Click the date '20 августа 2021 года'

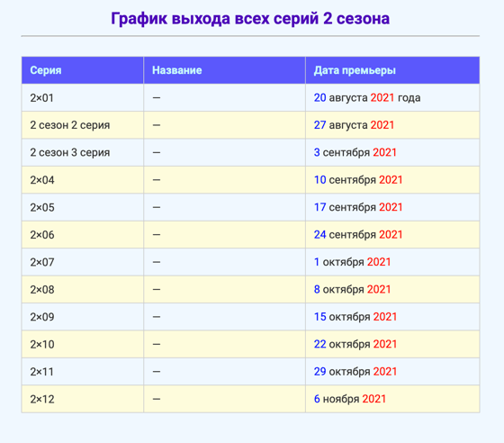tap(367, 98)
